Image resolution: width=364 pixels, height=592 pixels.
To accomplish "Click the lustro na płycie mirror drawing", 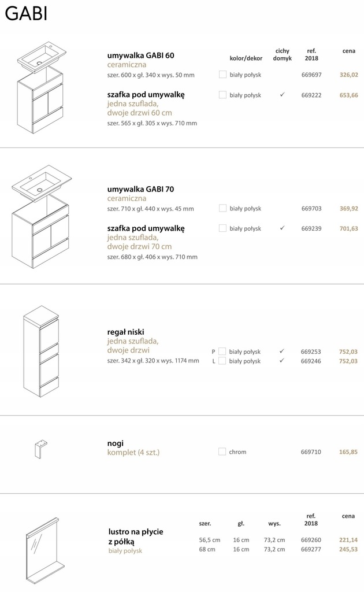I will (x=43, y=551).
